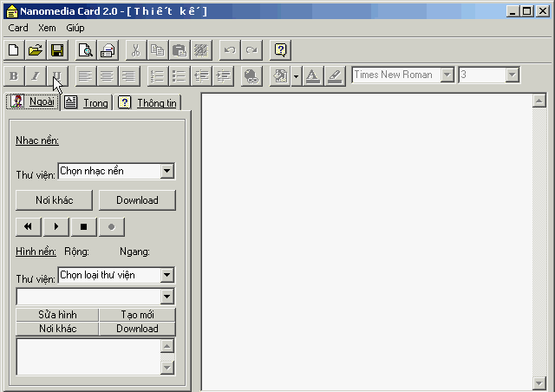Open the Times New Roman font dropdown
This screenshot has width=555, height=392.
[x=447, y=75]
